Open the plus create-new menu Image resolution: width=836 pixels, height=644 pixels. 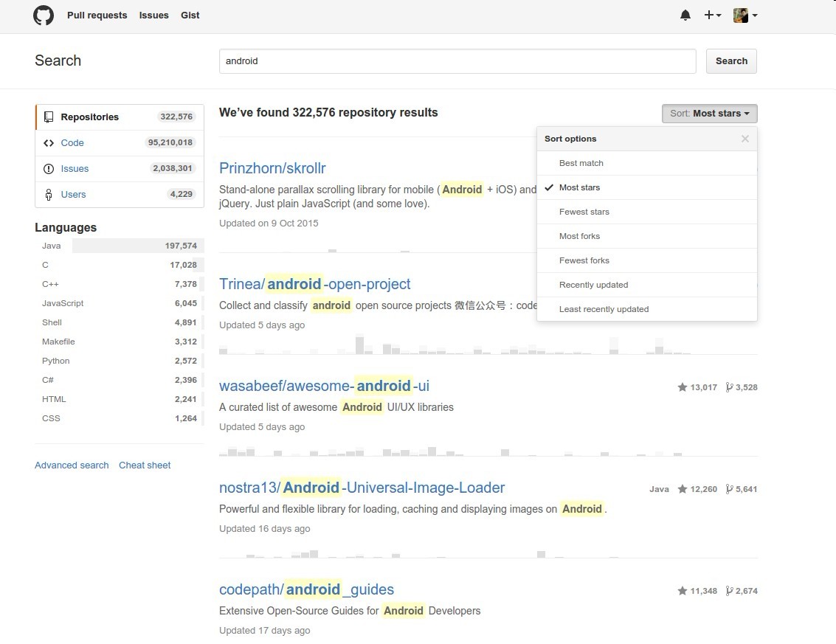coord(712,15)
